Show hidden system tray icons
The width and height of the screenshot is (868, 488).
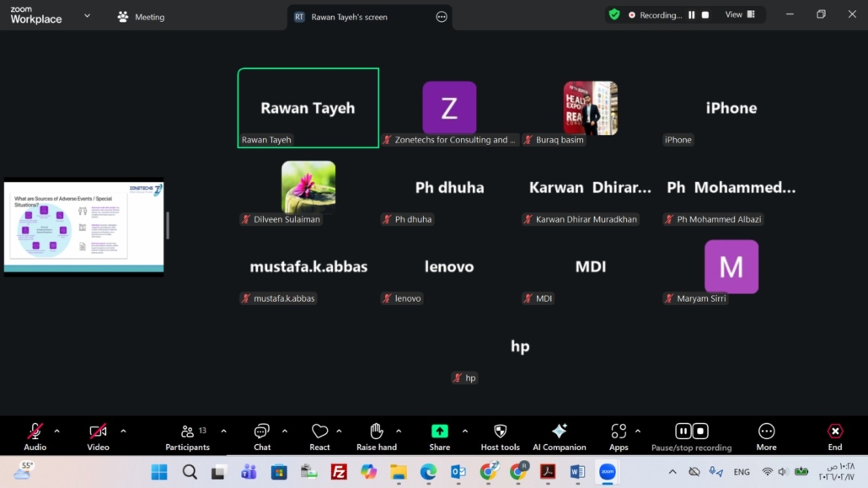tap(672, 472)
